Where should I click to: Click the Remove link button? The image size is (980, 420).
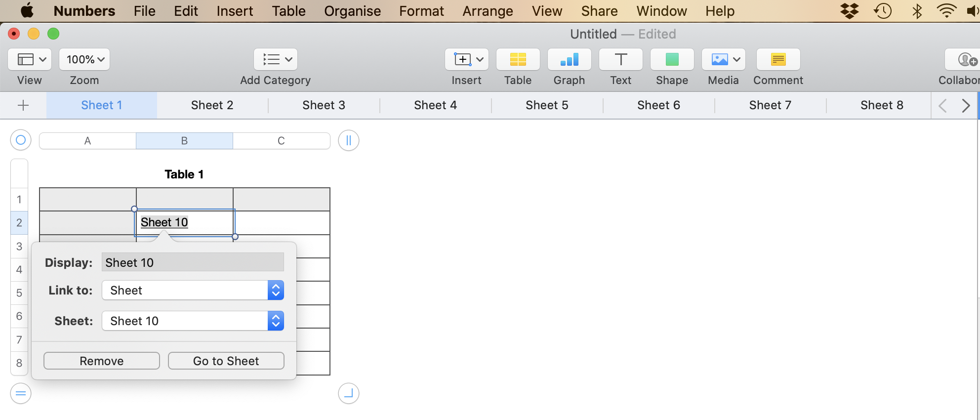pyautogui.click(x=102, y=361)
